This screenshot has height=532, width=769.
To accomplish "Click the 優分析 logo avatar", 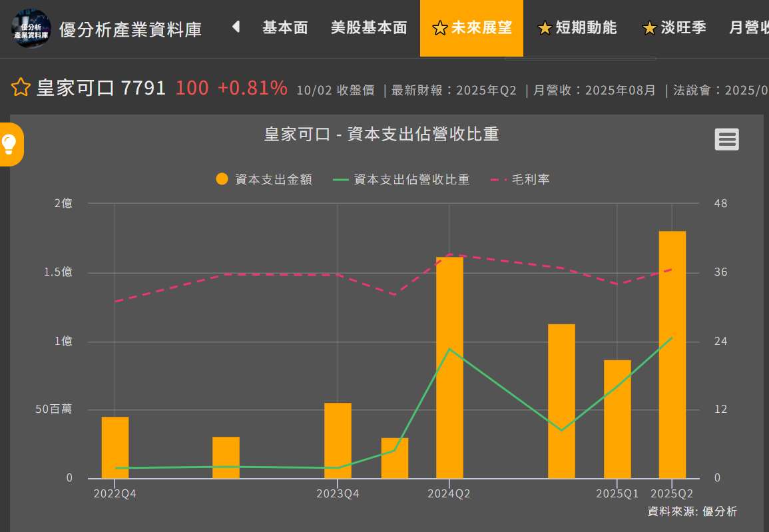I will click(x=31, y=29).
